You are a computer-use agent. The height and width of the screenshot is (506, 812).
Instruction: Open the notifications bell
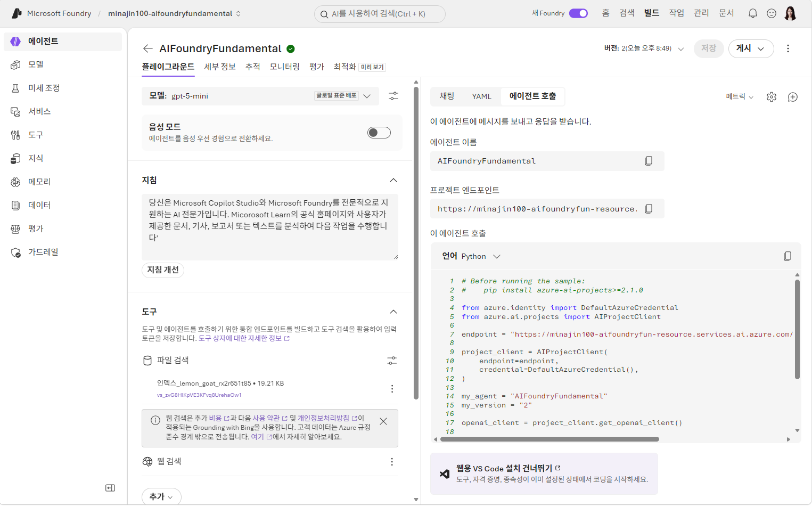(x=752, y=13)
